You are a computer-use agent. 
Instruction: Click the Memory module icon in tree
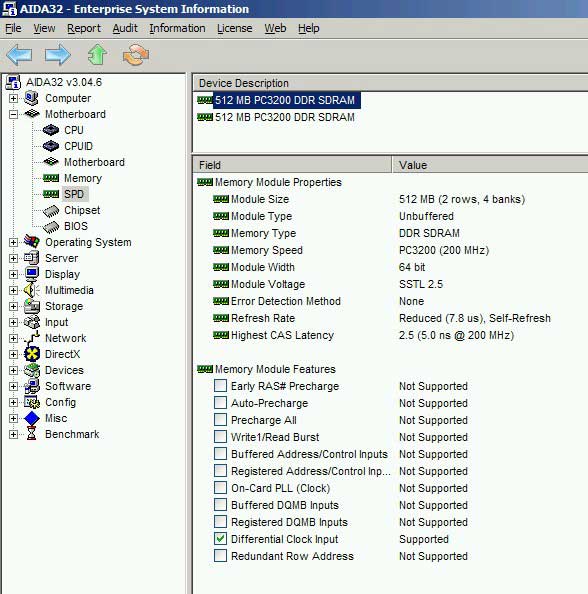pyautogui.click(x=51, y=178)
